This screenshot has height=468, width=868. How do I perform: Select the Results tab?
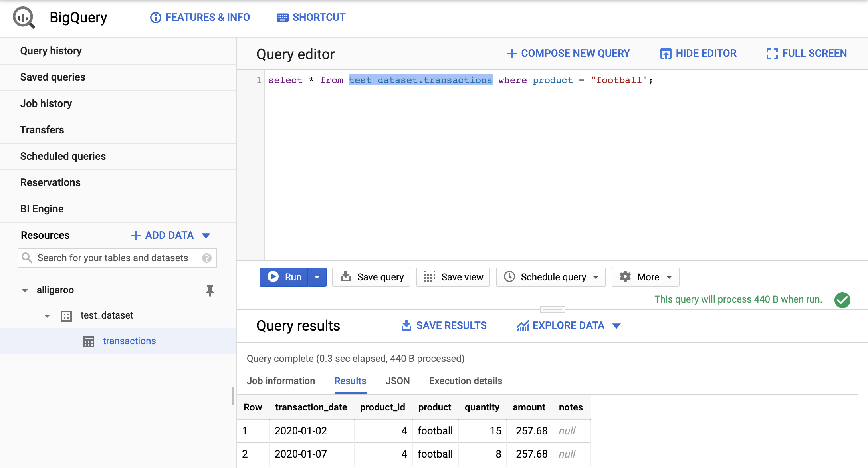click(x=350, y=381)
